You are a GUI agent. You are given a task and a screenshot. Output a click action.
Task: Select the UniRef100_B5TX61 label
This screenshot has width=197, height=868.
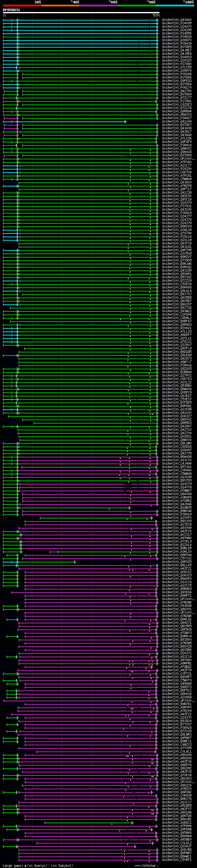(177, 467)
